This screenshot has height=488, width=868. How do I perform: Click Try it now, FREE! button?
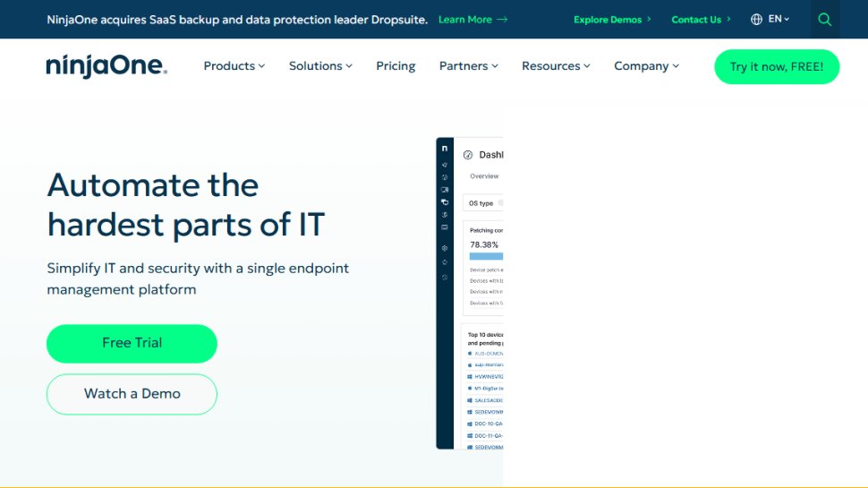(x=777, y=66)
